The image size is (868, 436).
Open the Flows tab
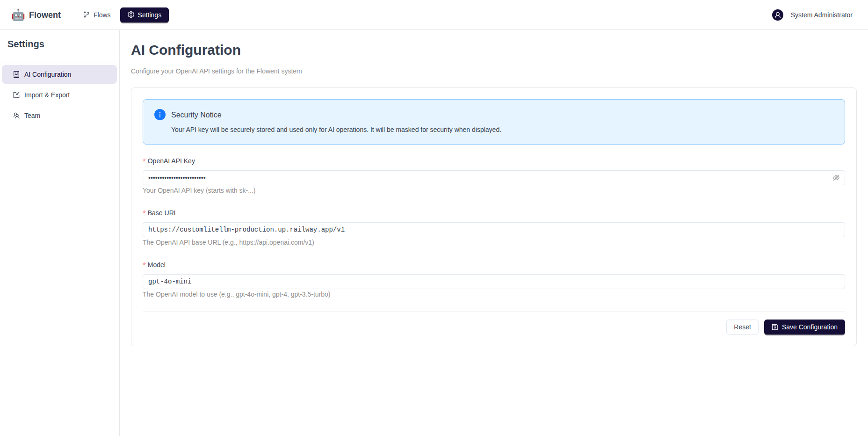[x=97, y=15]
